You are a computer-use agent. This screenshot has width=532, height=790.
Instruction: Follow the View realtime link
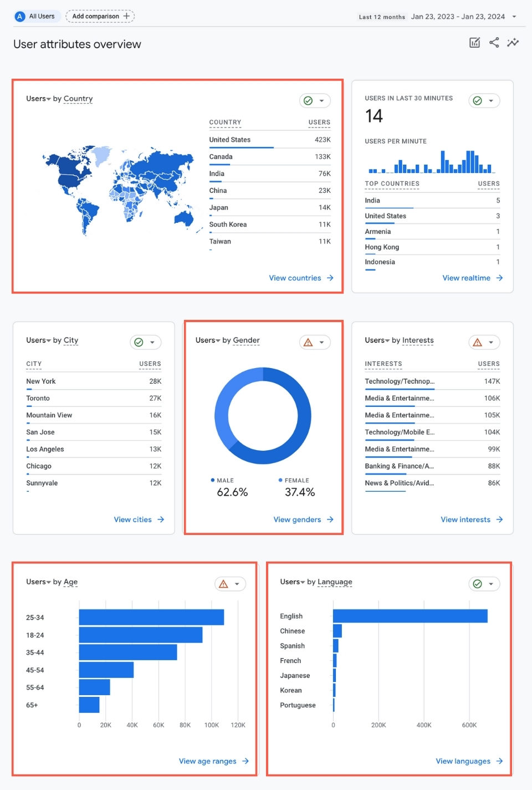(x=467, y=278)
